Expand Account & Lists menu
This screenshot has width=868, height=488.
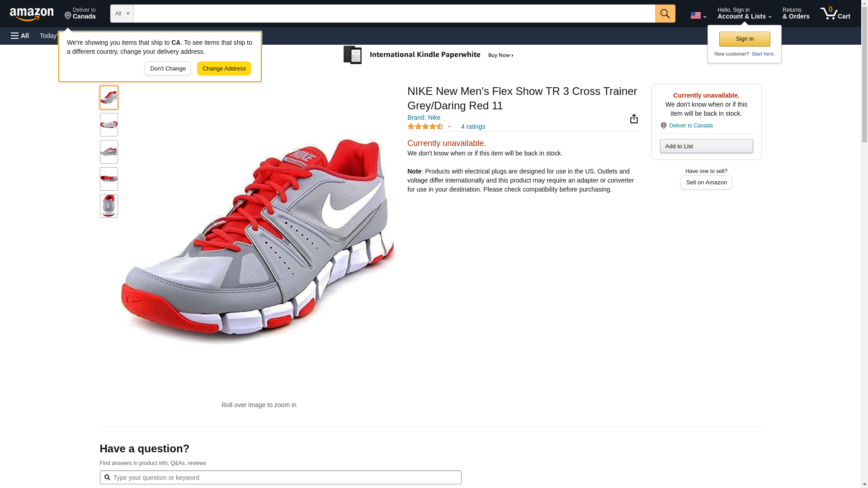click(x=744, y=14)
